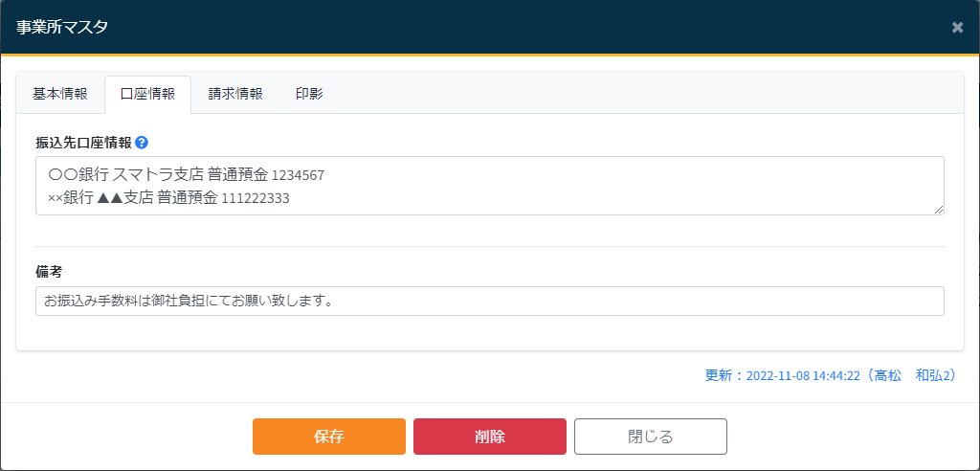
Task: Click the red 削除 button
Action: pyautogui.click(x=489, y=437)
